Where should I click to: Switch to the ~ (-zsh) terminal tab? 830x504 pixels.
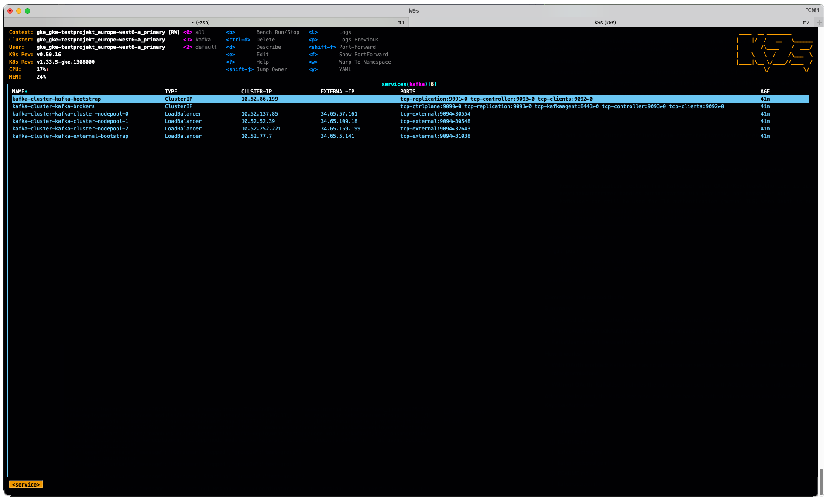tap(201, 22)
